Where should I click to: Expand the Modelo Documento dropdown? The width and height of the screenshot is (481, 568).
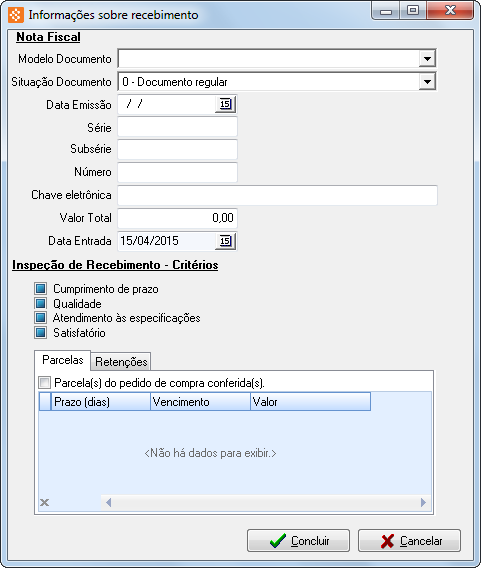(x=427, y=59)
